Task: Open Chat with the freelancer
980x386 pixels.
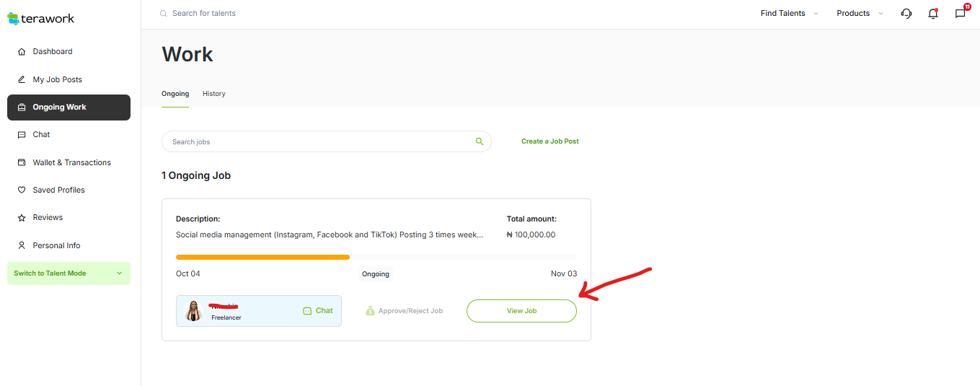Action: 318,311
